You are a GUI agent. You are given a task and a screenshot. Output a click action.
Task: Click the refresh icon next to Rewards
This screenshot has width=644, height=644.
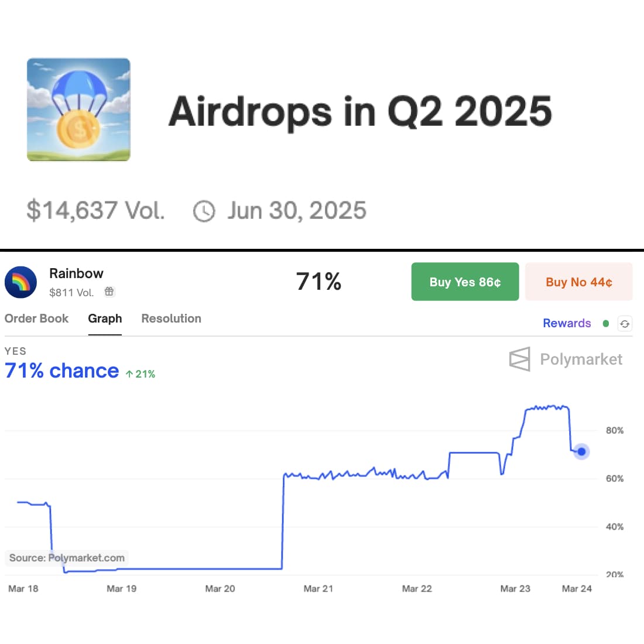coord(625,324)
